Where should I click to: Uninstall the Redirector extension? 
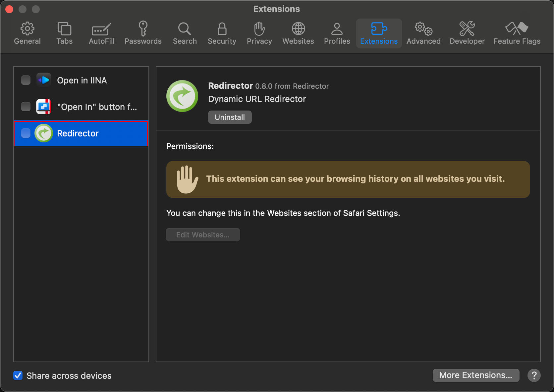point(230,117)
